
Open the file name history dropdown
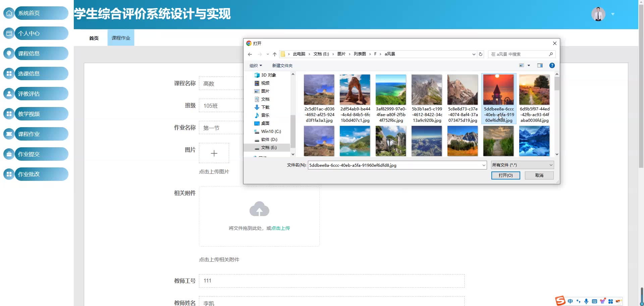(x=484, y=165)
